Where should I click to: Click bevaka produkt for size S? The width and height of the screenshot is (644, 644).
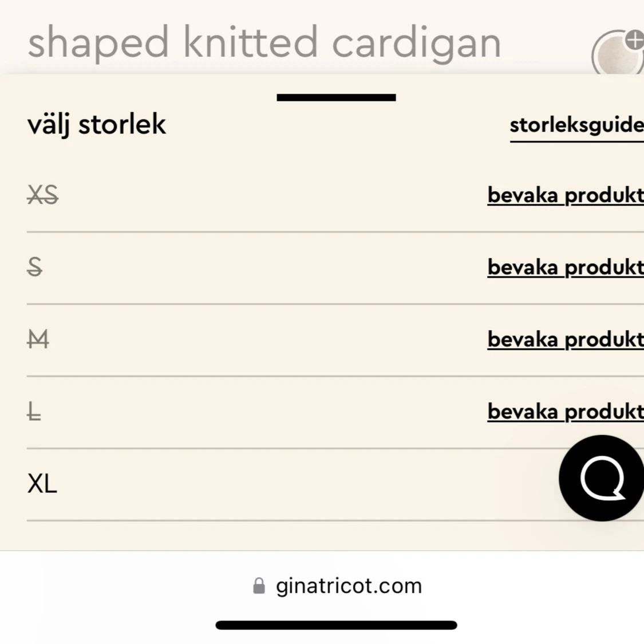[x=565, y=267]
